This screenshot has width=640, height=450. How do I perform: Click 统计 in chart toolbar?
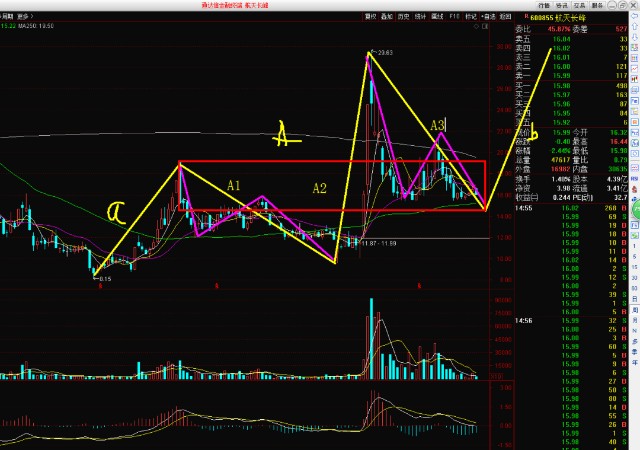pyautogui.click(x=420, y=16)
